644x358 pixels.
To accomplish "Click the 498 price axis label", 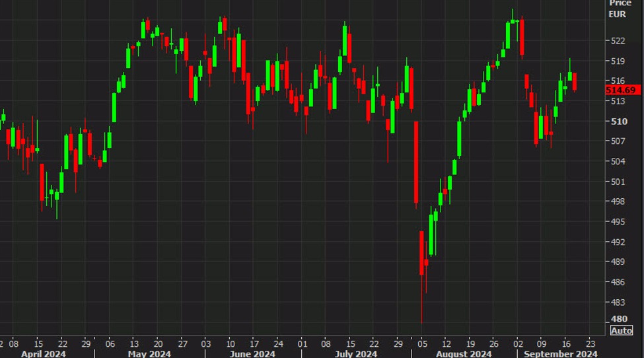I will 618,201.
